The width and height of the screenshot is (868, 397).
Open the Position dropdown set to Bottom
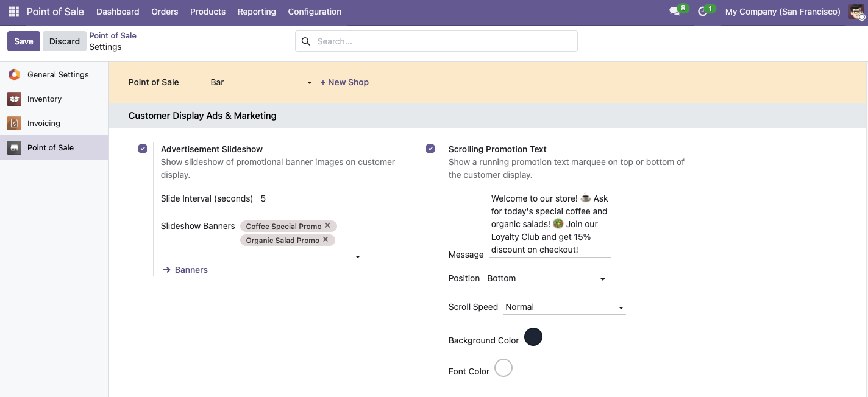click(x=546, y=278)
